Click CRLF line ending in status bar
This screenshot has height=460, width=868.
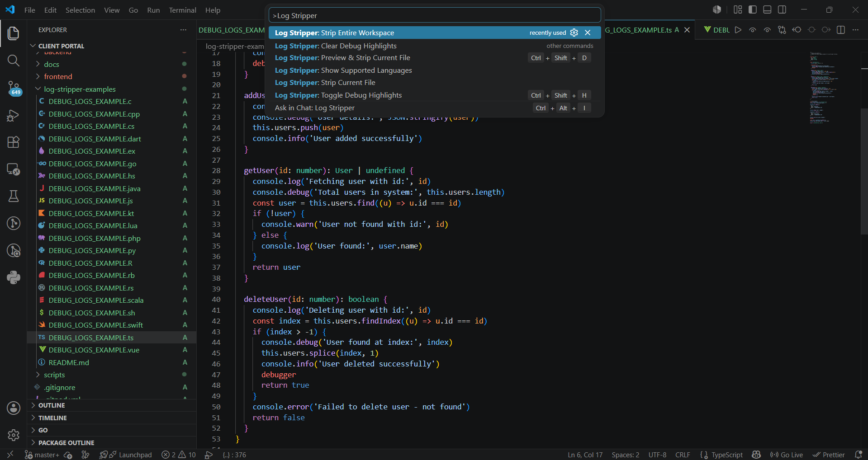click(x=683, y=455)
